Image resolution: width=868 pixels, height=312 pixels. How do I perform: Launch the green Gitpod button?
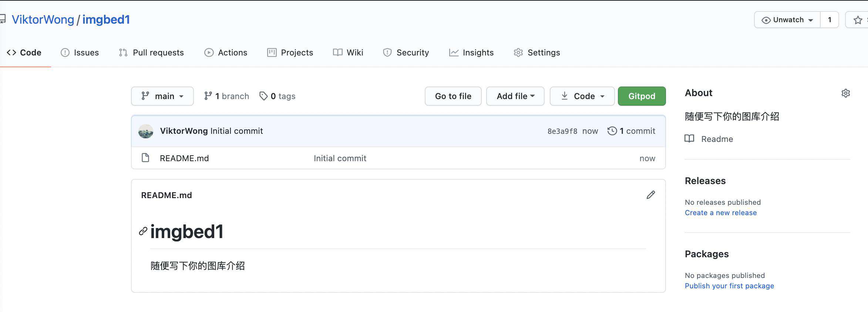point(642,96)
